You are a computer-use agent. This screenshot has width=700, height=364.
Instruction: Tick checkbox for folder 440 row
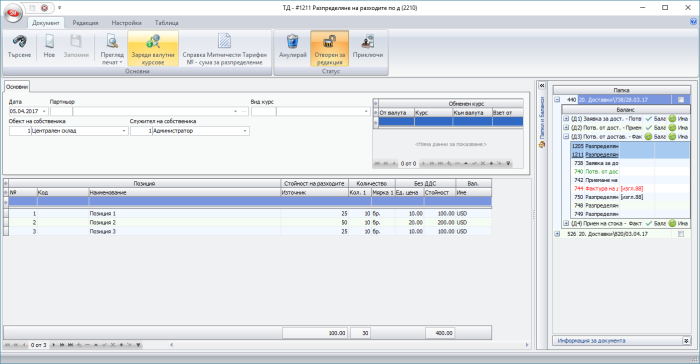pyautogui.click(x=681, y=100)
